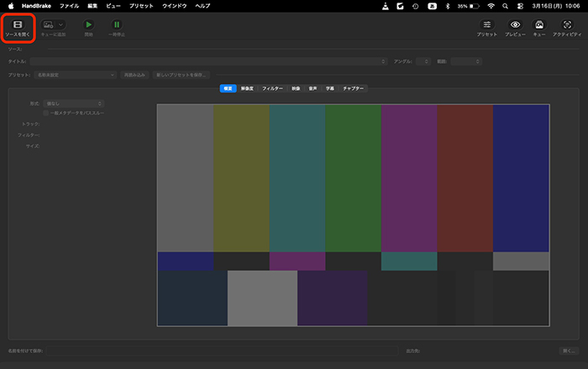Toggle the passthru common metadata checkbox
Image resolution: width=588 pixels, height=369 pixels.
pyautogui.click(x=46, y=112)
